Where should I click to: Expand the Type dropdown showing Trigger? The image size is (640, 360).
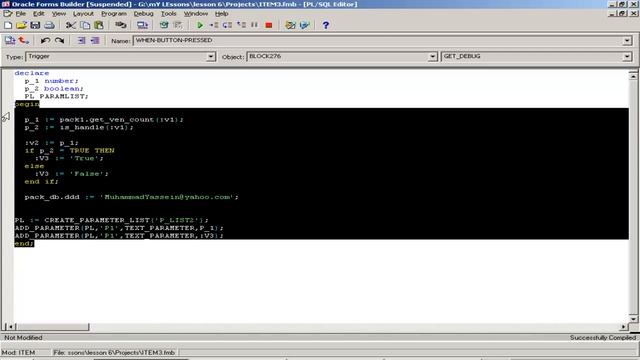tap(211, 57)
